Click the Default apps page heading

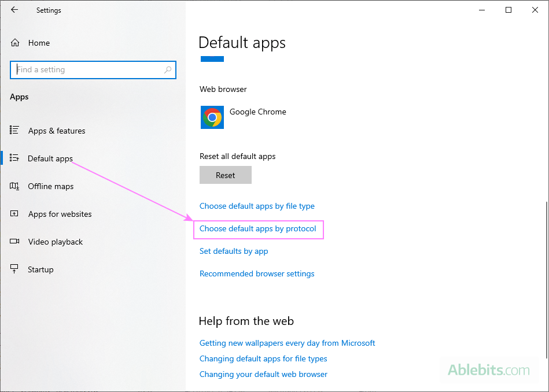[x=242, y=43]
